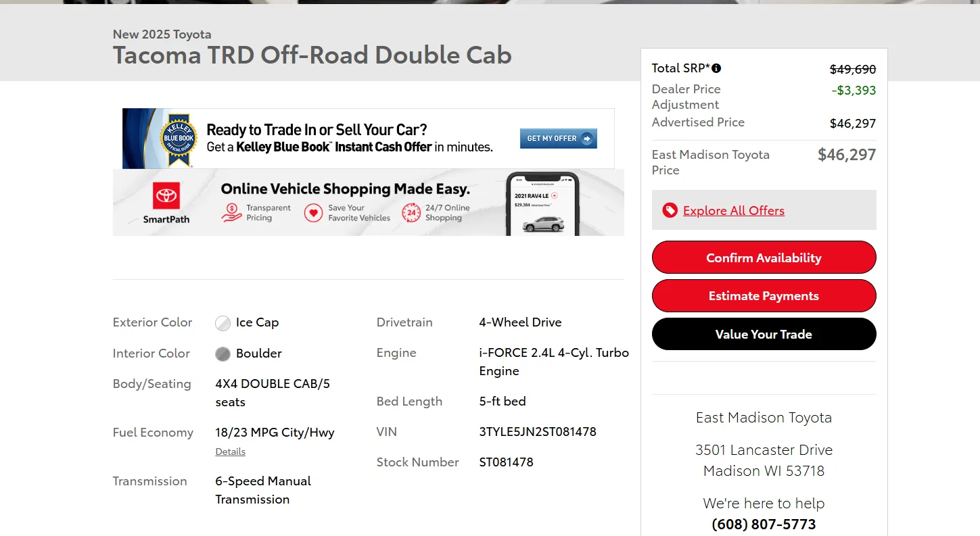Open the fuel economy Details link
Viewport: 980px width, 536px height.
coord(230,452)
